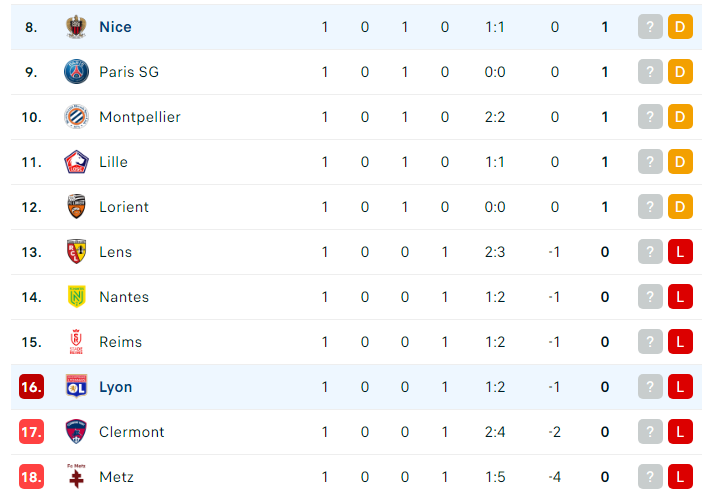Viewport: 702px width, 495px height.
Task: Click the Paris SG club logo
Action: 76,72
